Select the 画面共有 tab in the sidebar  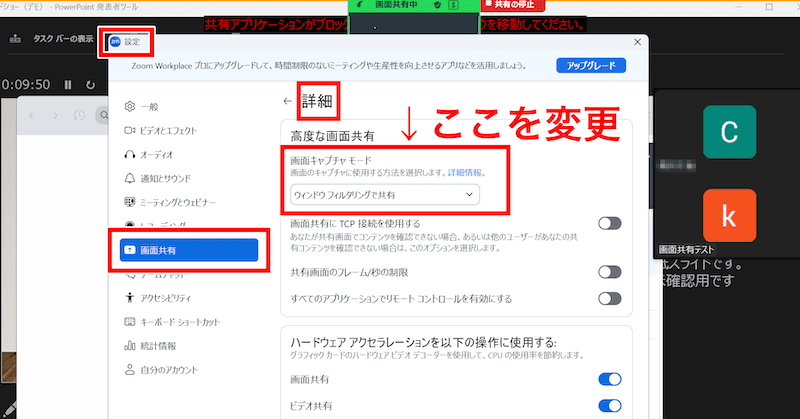[x=190, y=250]
